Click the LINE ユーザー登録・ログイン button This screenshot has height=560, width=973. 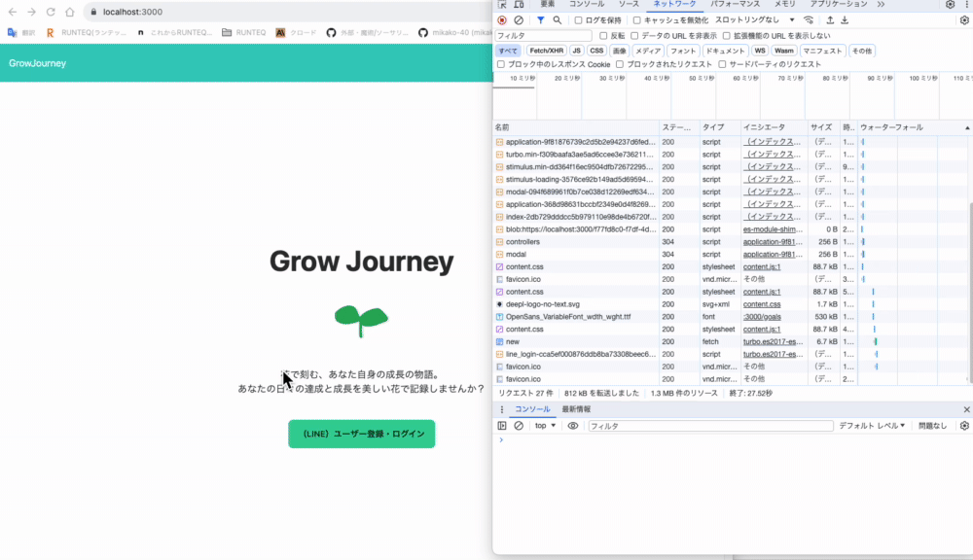click(x=361, y=434)
